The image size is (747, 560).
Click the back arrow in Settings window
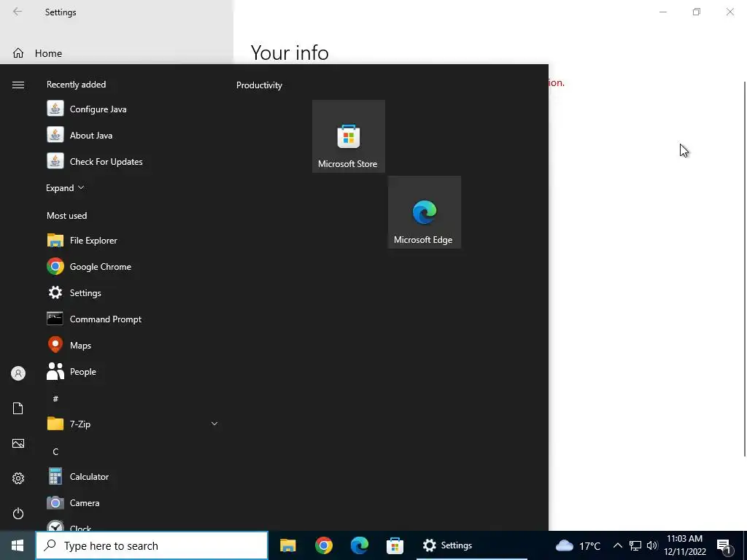18,12
